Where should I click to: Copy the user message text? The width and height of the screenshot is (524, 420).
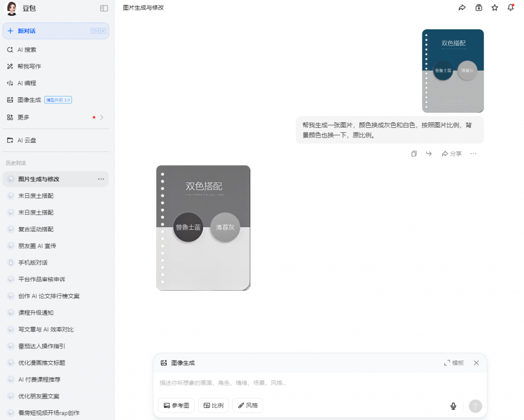click(x=413, y=153)
